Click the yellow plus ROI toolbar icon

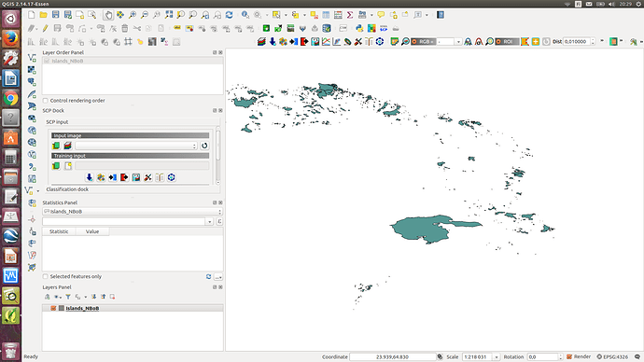click(536, 41)
